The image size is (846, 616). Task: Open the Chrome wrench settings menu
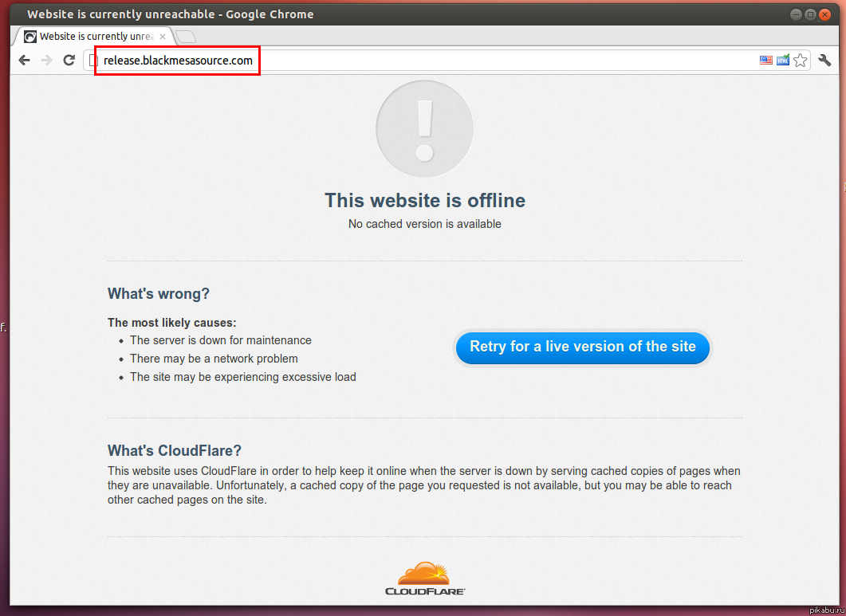point(824,60)
